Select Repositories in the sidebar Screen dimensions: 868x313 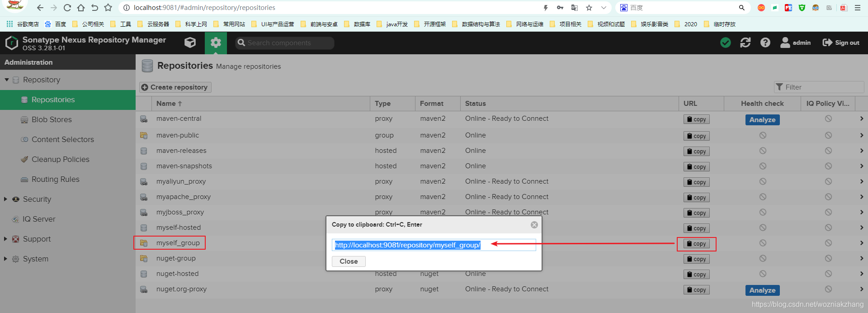68,100
